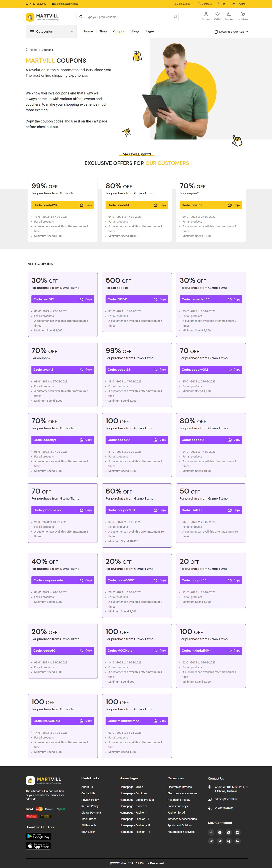
Task: Open the Blogs menu item
Action: point(135,31)
